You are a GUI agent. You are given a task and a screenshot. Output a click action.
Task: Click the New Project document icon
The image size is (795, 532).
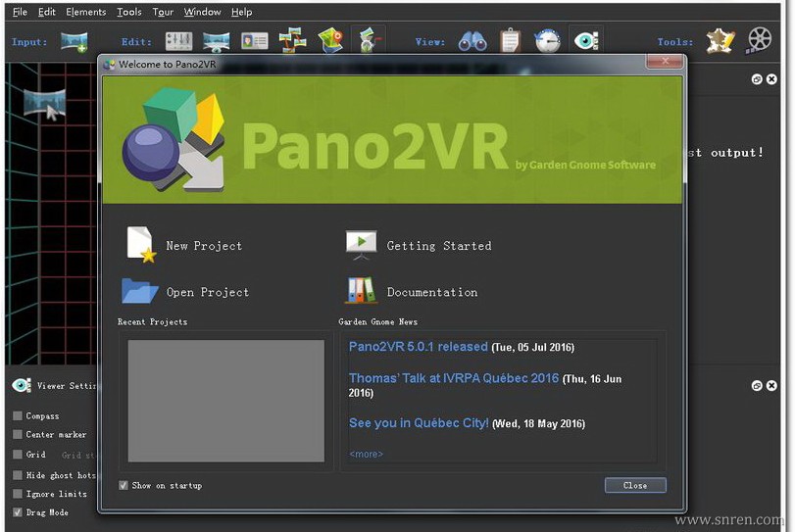pos(140,245)
